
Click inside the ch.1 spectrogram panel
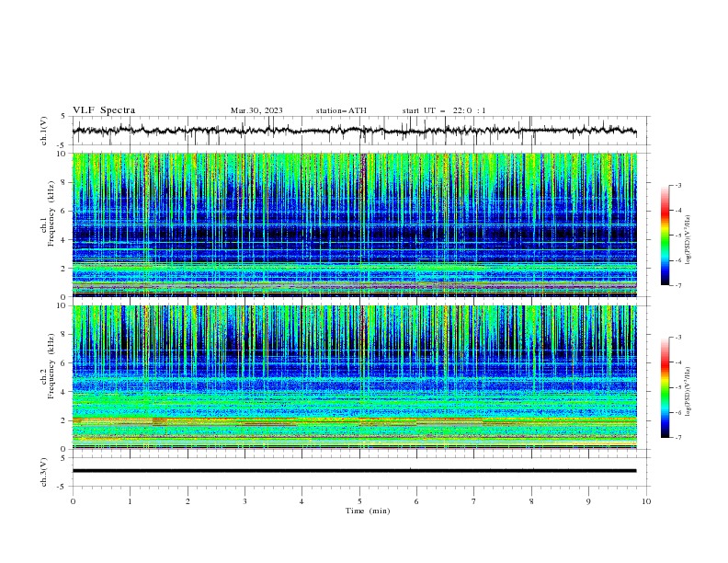(x=354, y=224)
